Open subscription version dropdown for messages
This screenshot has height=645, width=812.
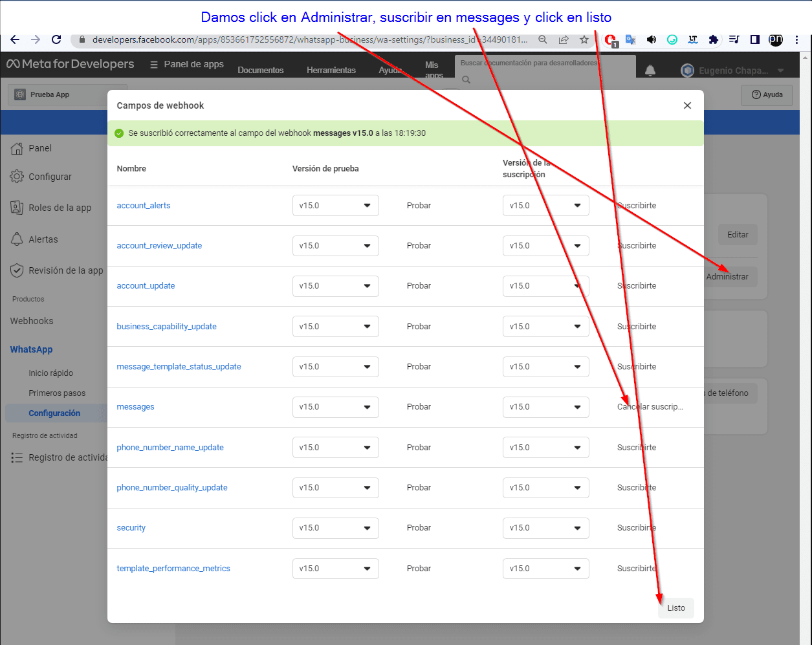[545, 407]
